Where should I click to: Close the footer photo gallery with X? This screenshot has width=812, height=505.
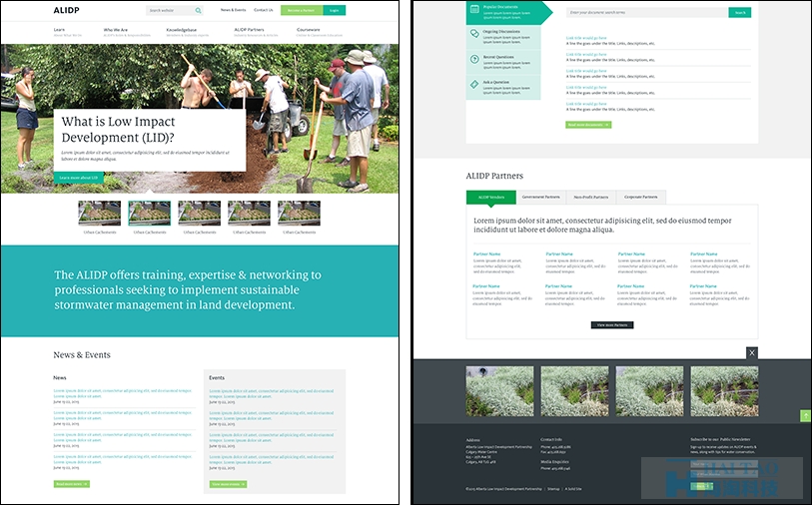(752, 352)
